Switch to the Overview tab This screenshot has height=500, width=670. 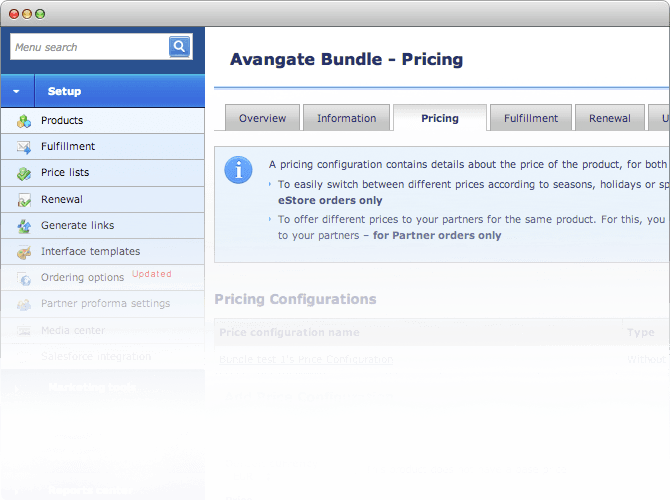262,118
